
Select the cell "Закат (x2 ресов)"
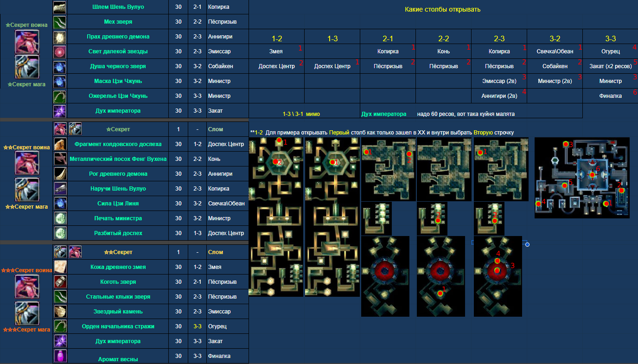tap(610, 66)
